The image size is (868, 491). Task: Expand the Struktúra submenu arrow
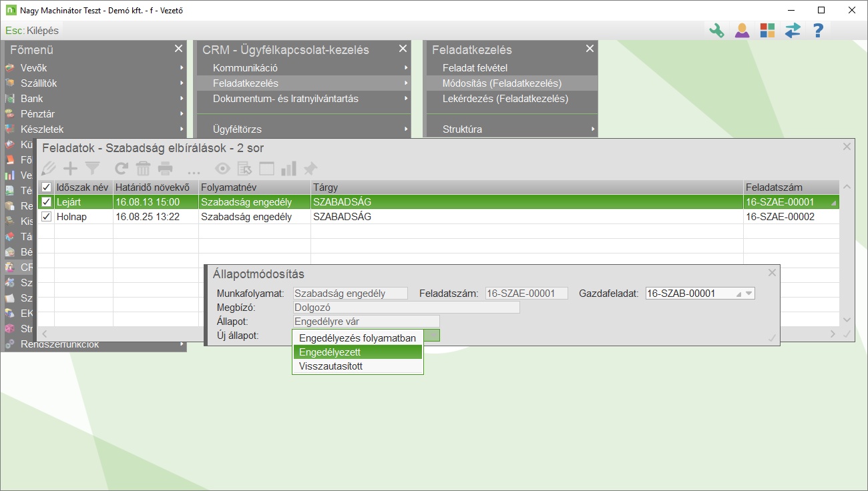(x=593, y=129)
